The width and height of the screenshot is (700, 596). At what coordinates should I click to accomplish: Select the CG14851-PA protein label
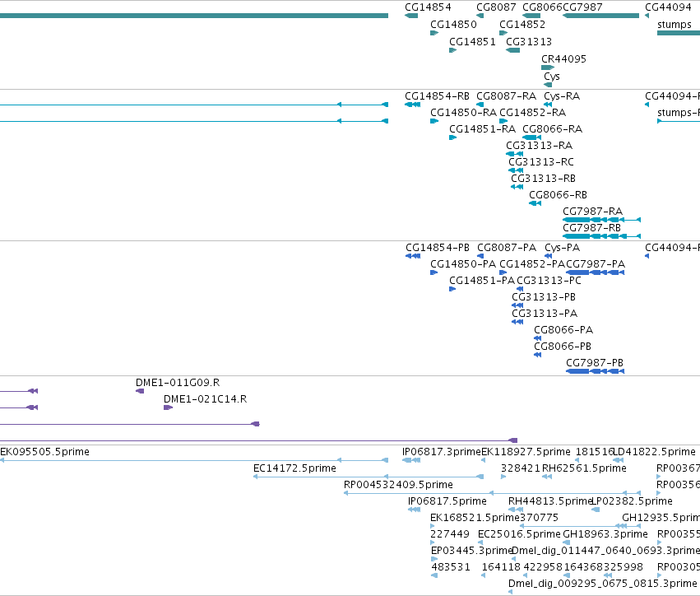482,281
